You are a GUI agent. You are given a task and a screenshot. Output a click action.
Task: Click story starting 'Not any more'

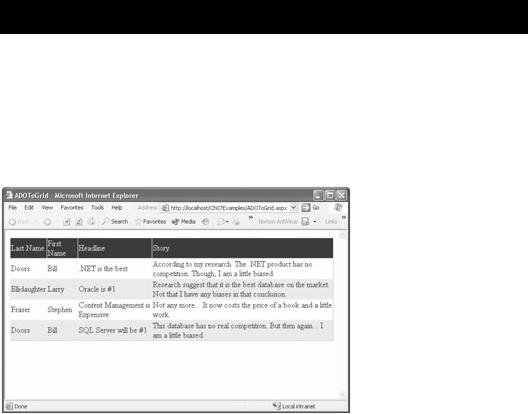(242, 310)
